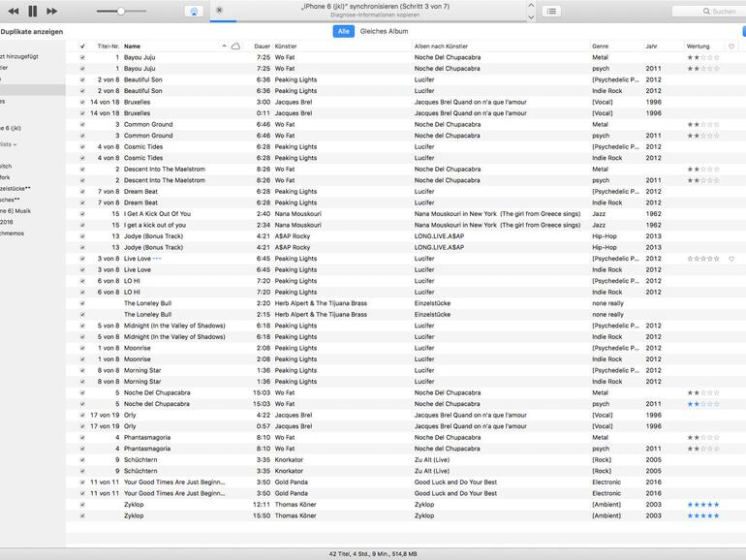Open the 2016 playlist in sidebar
Viewport: 746px width, 560px height.
[x=7, y=222]
